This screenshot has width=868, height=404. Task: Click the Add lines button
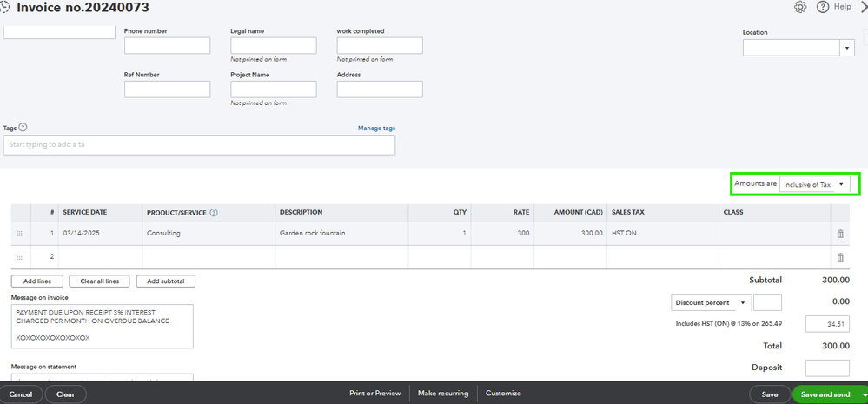[x=36, y=281]
